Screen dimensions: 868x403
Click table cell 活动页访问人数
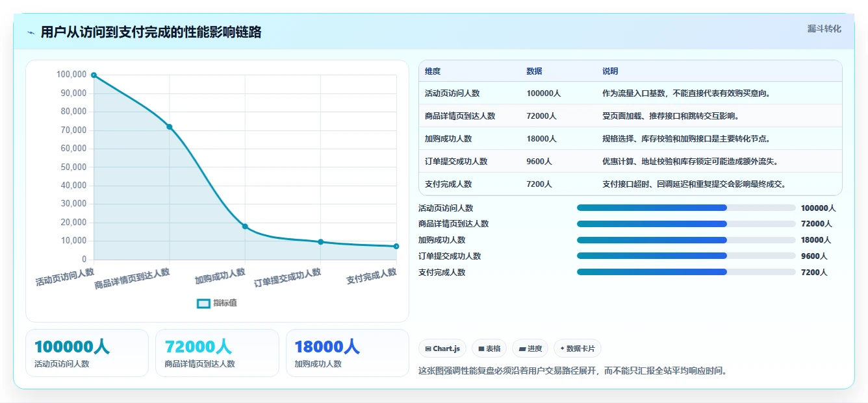coord(452,93)
